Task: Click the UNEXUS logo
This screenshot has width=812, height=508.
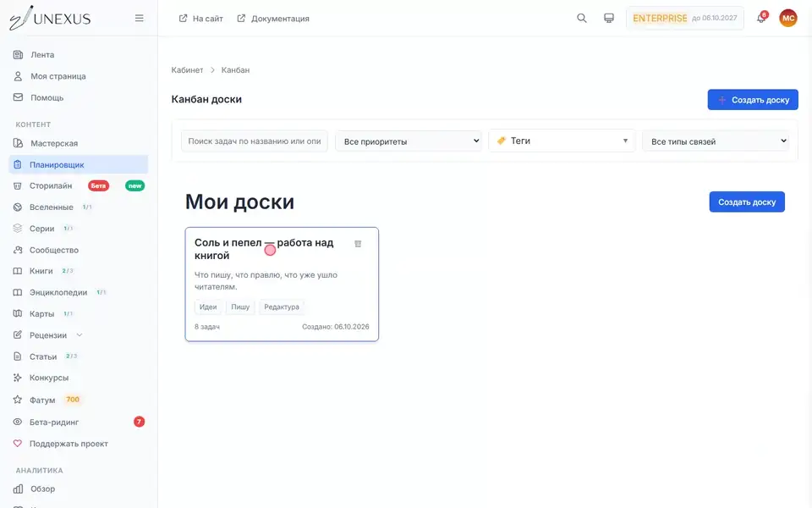Action: 50,18
